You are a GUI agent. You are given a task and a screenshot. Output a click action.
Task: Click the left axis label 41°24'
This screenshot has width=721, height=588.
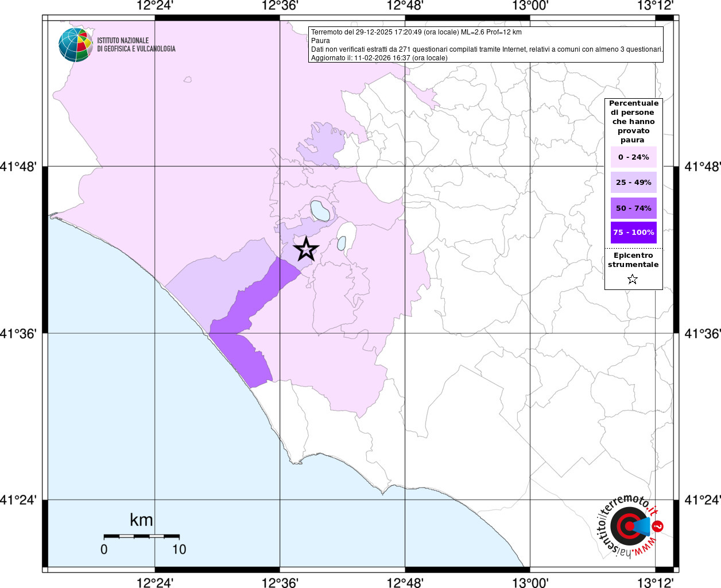[x=18, y=500]
